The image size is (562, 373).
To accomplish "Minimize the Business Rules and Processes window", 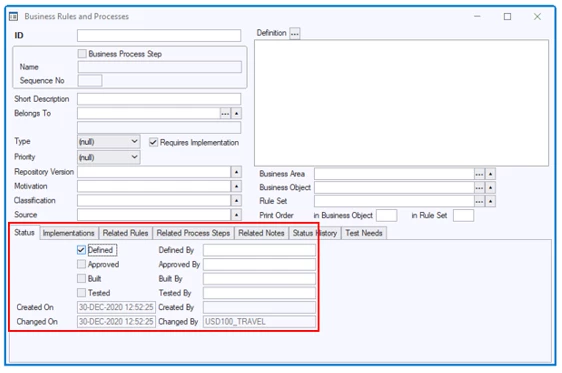I will click(477, 16).
